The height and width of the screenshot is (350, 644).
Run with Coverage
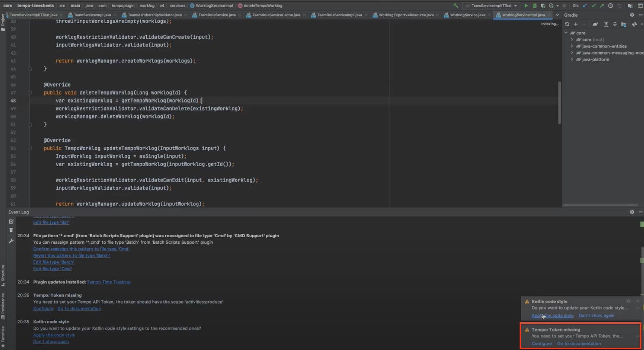pyautogui.click(x=543, y=6)
